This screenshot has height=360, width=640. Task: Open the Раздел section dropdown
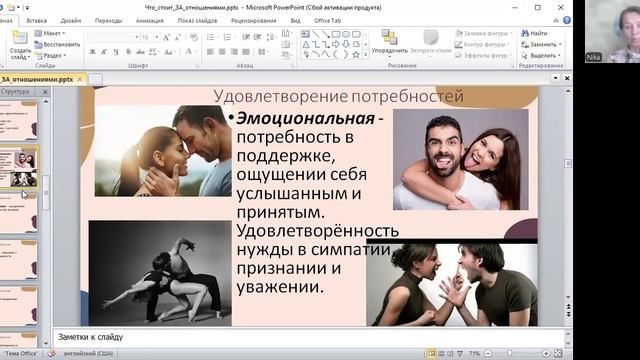50,55
